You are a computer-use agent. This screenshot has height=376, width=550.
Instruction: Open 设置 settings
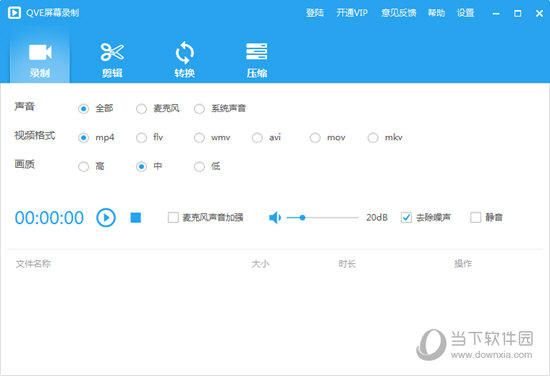[x=465, y=13]
